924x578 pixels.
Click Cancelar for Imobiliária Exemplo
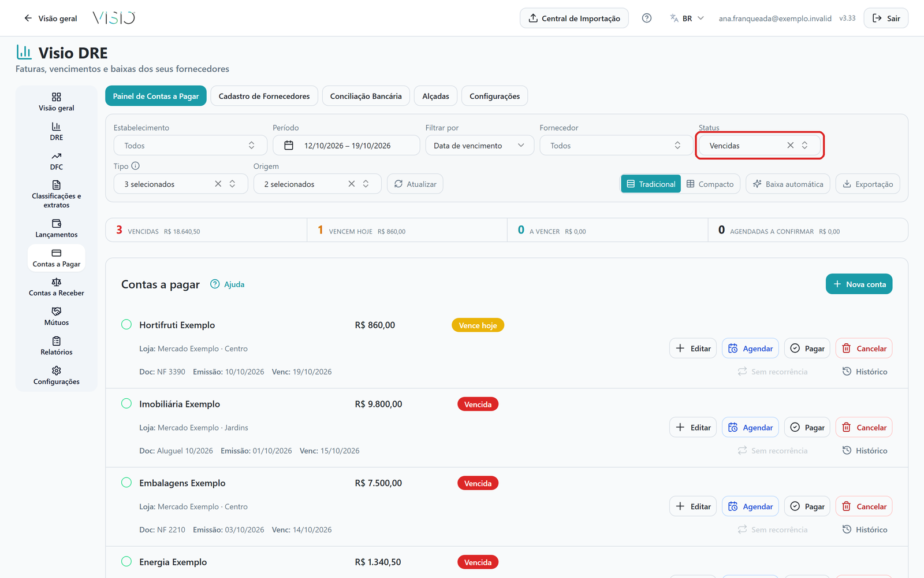pyautogui.click(x=864, y=427)
